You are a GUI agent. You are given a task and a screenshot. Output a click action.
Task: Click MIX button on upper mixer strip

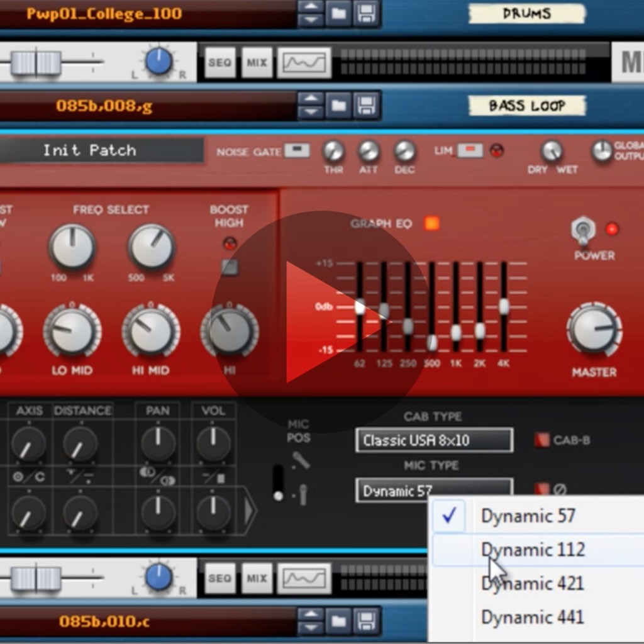tap(257, 62)
